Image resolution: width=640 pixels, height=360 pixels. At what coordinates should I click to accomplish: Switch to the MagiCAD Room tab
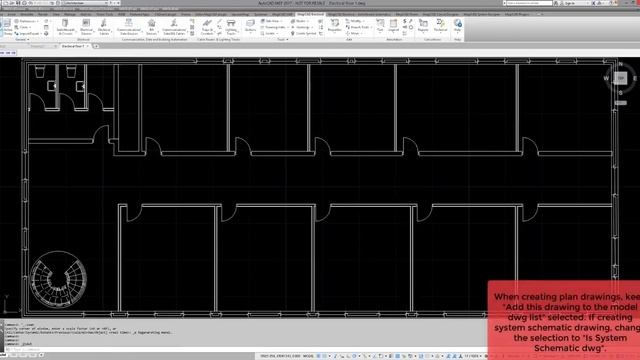[407, 14]
